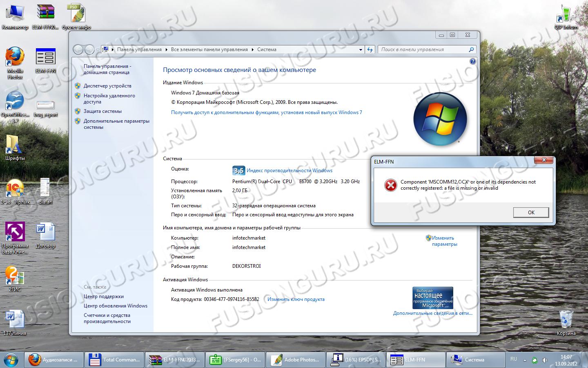Image resolution: width=588 pixels, height=368 pixels.
Task: Open the буклет инфо PSD file icon
Action: click(76, 16)
